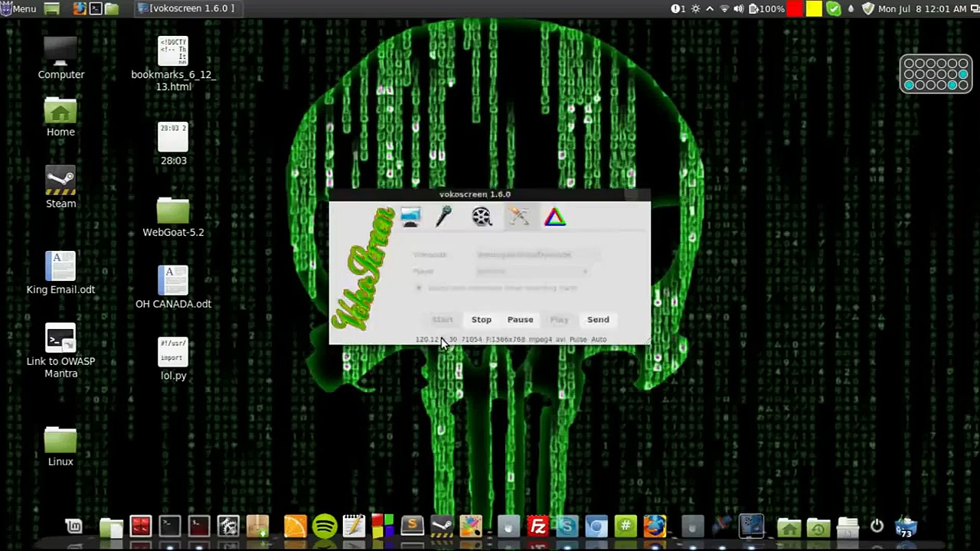
Task: Select the lol.py script file
Action: (x=173, y=359)
